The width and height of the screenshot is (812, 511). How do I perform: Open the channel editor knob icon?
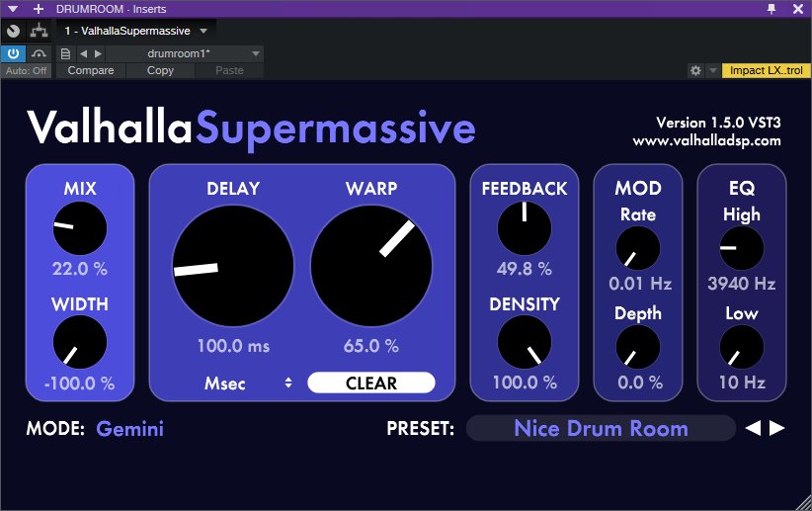[x=14, y=31]
